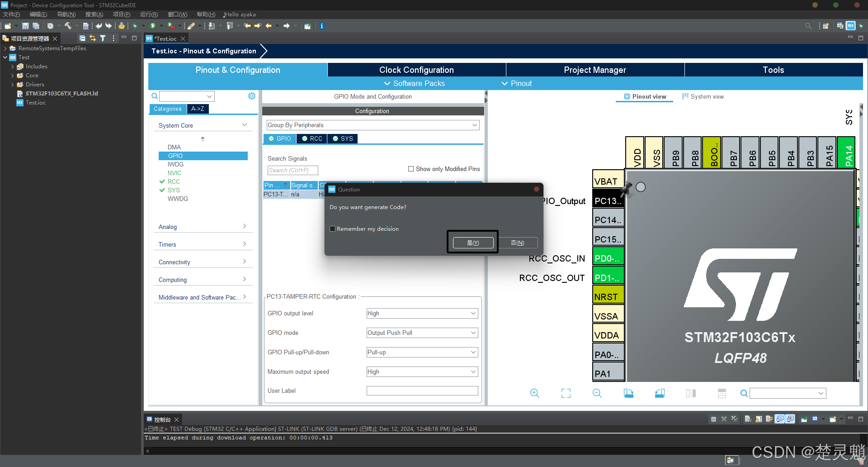Click the STM32CubeMX perspective icon at top right

(x=851, y=26)
